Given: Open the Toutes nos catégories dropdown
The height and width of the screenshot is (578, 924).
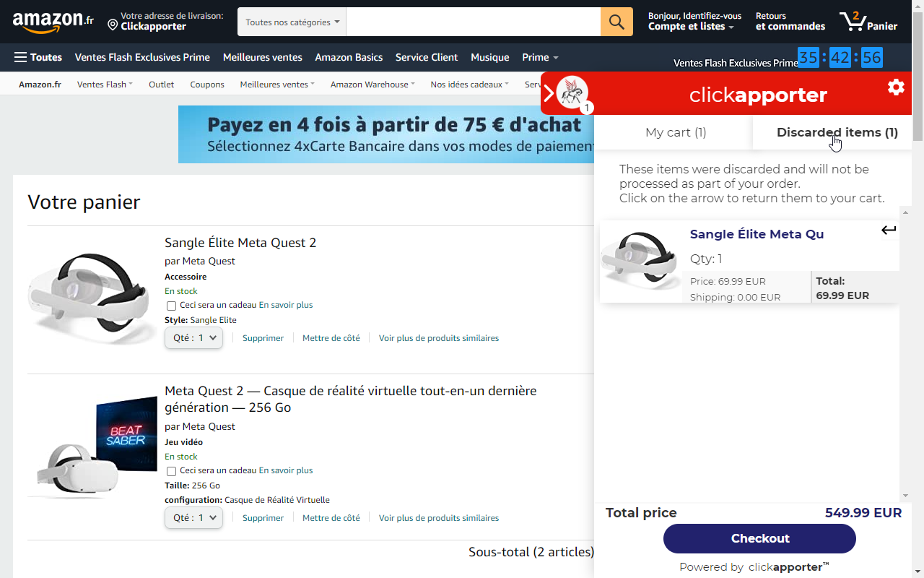Looking at the screenshot, I should 292,22.
